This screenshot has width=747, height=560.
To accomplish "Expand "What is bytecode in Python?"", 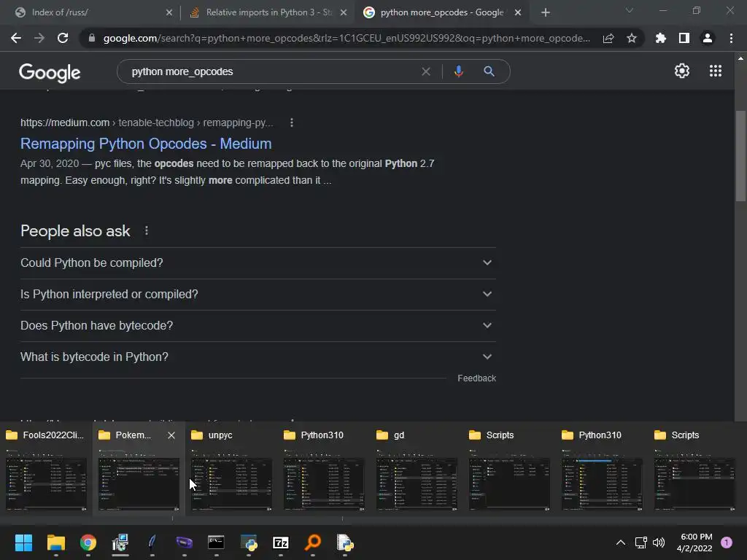I will coord(258,357).
